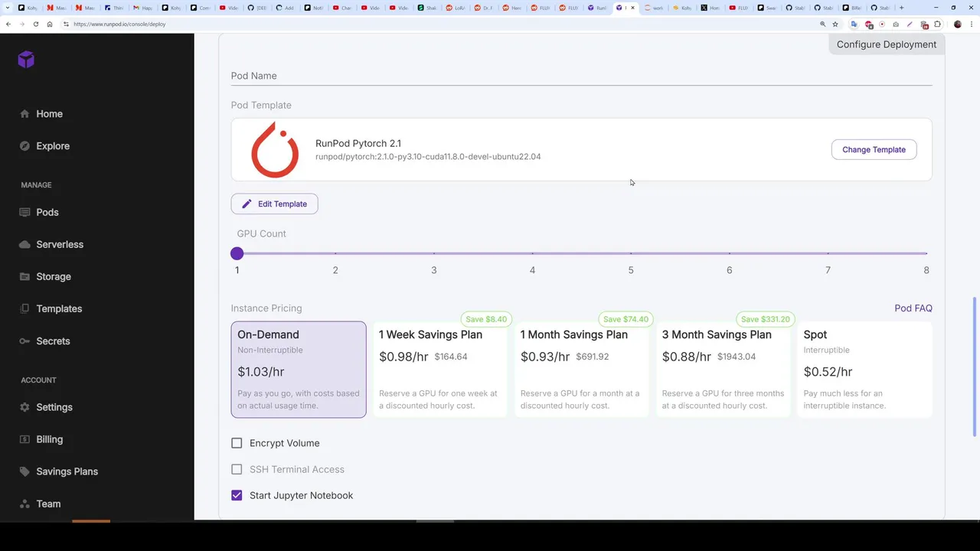Click the camera screenshot extension icon
This screenshot has height=551, width=980.
coord(896,24)
